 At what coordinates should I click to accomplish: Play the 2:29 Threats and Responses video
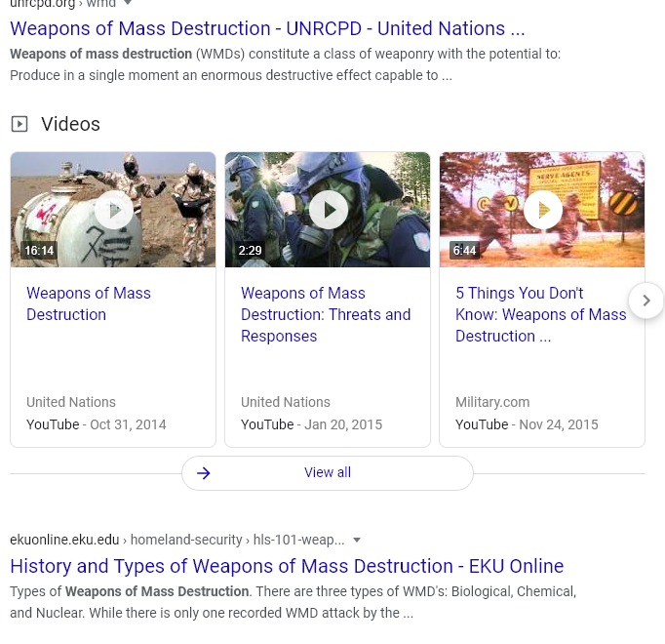(x=328, y=210)
